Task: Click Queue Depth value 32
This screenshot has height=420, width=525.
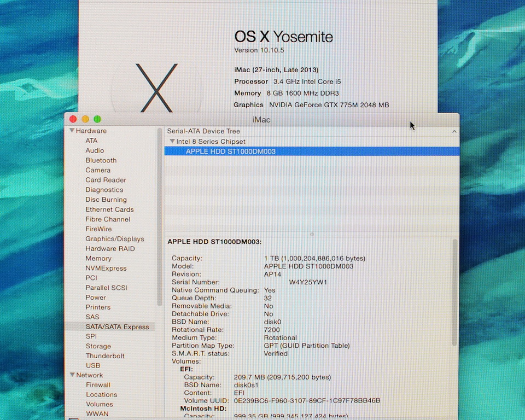Action: coord(268,298)
